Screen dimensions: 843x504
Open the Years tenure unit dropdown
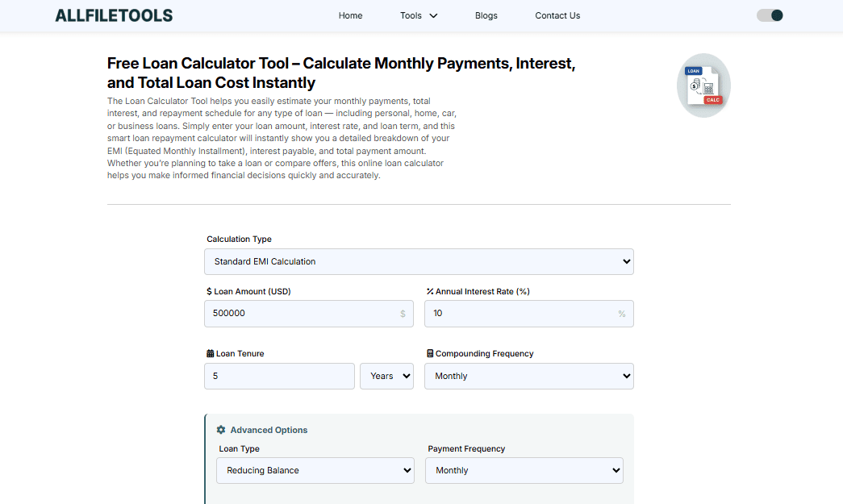[386, 376]
